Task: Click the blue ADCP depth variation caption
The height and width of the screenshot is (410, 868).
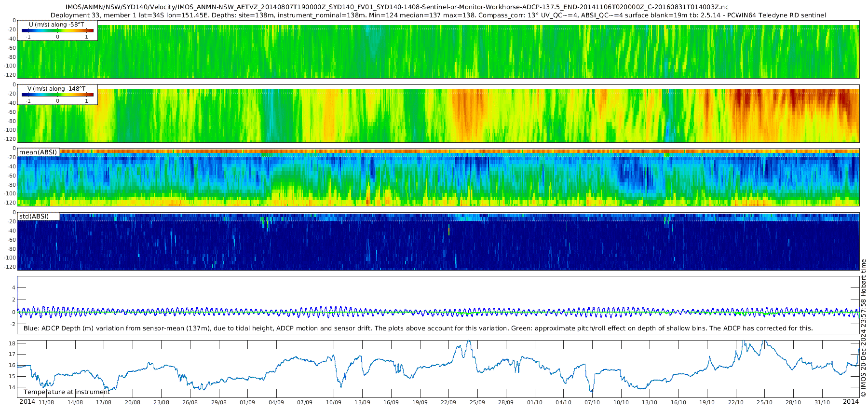Action: click(418, 328)
